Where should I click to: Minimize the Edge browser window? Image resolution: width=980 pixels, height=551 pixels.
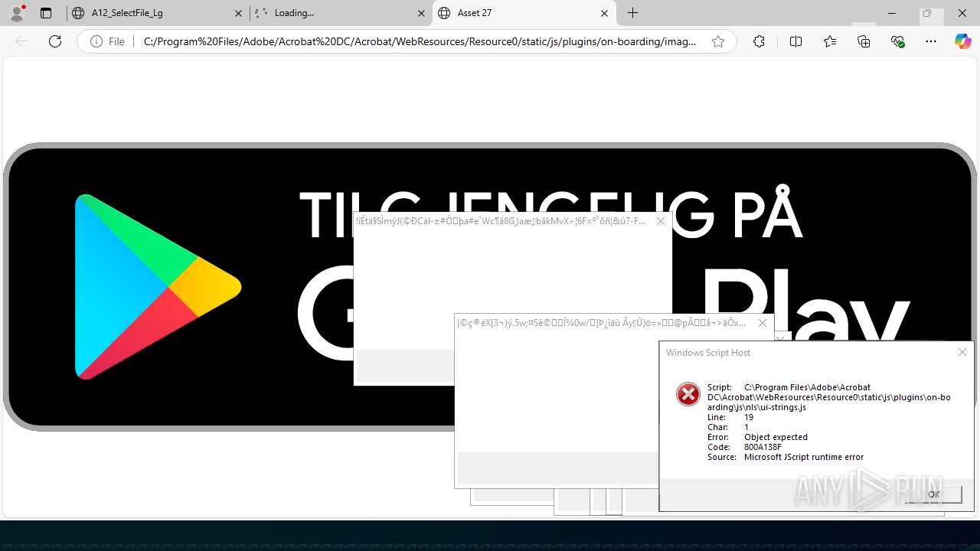892,13
